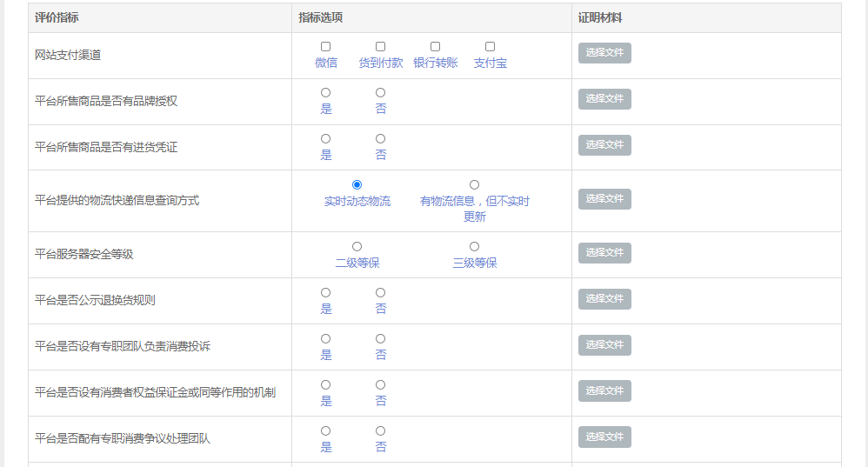Click 选择文件 for 平台服务器安全等级 row
Screen dimensions: 868x467
(604, 253)
